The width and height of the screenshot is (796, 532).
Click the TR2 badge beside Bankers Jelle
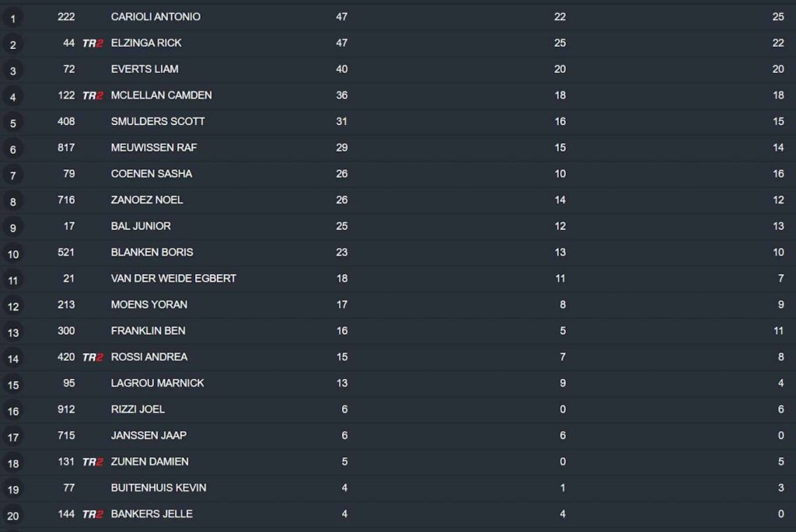click(93, 514)
